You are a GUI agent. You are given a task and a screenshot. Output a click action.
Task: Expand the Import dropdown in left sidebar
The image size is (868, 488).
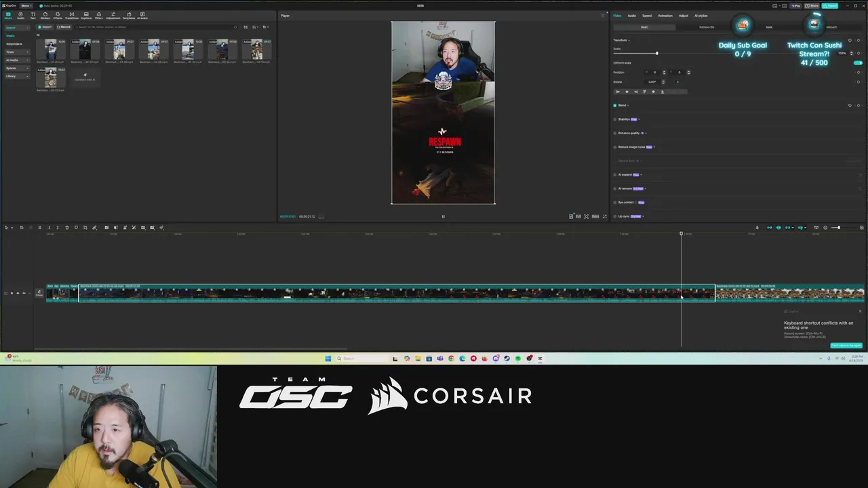(18, 28)
